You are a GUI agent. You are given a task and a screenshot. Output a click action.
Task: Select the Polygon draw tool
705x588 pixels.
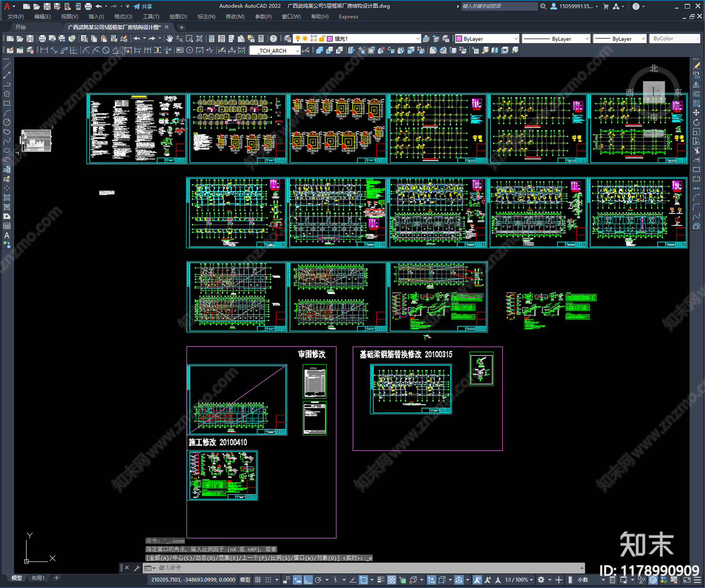pos(7,94)
